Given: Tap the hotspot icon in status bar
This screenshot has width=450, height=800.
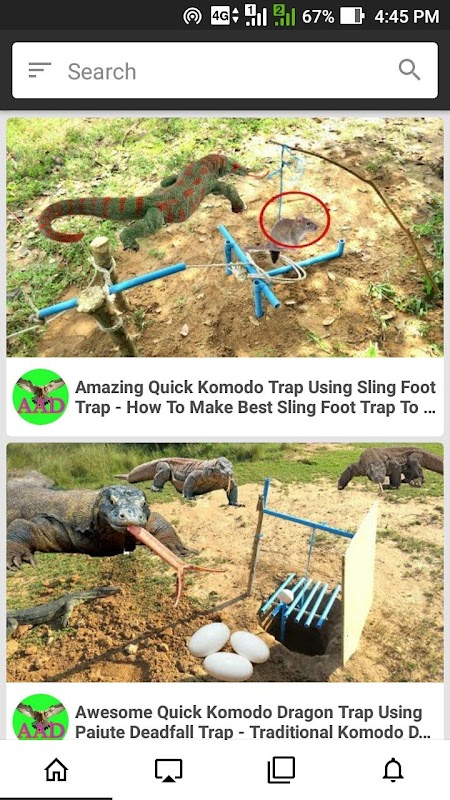Looking at the screenshot, I should click(x=192, y=16).
